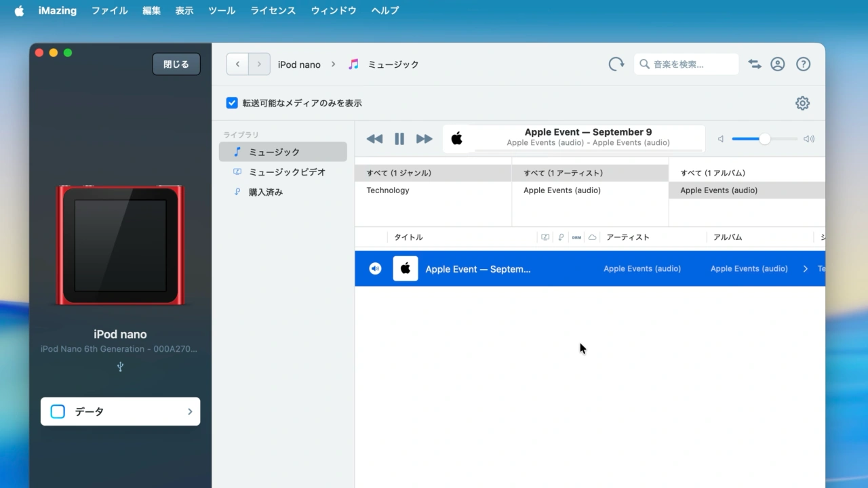Open the データ section in the sidebar
This screenshot has width=868, height=488.
pyautogui.click(x=121, y=411)
